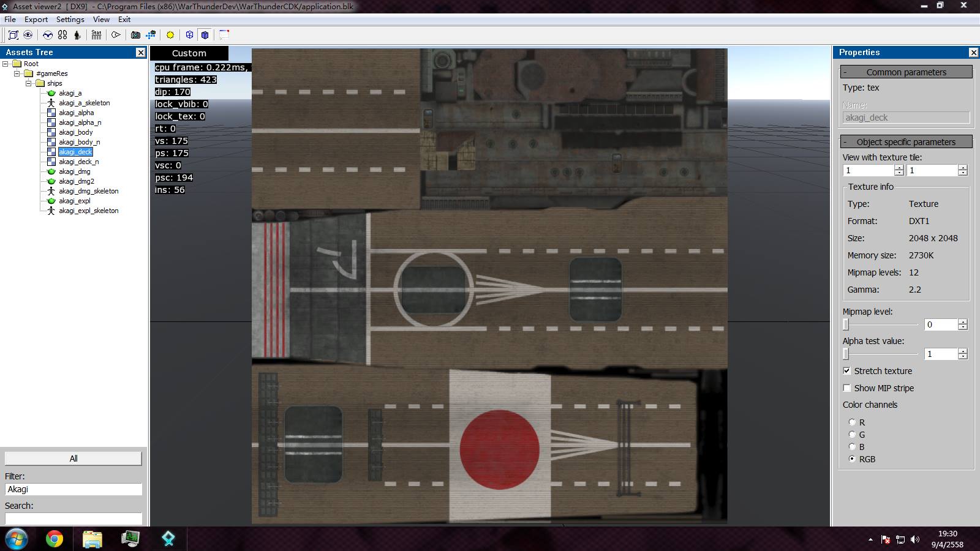Image resolution: width=980 pixels, height=551 pixels.
Task: Open the View menu
Action: 101,19
